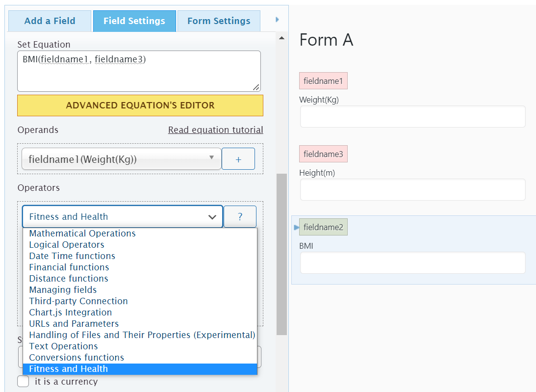Click the fieldname2 tag label
Viewport: 536px width, 392px height.
(323, 227)
